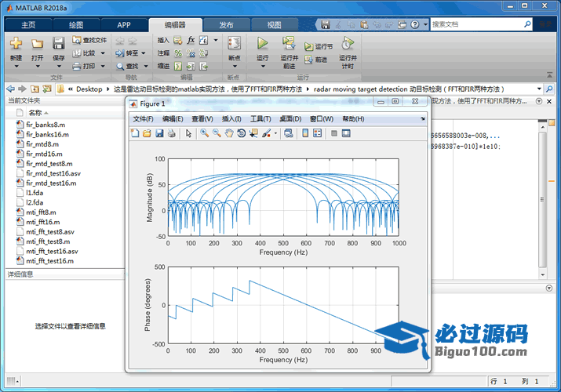Click the Hide Plot Tools icon in Figure 1
This screenshot has width=561, height=392.
point(333,133)
